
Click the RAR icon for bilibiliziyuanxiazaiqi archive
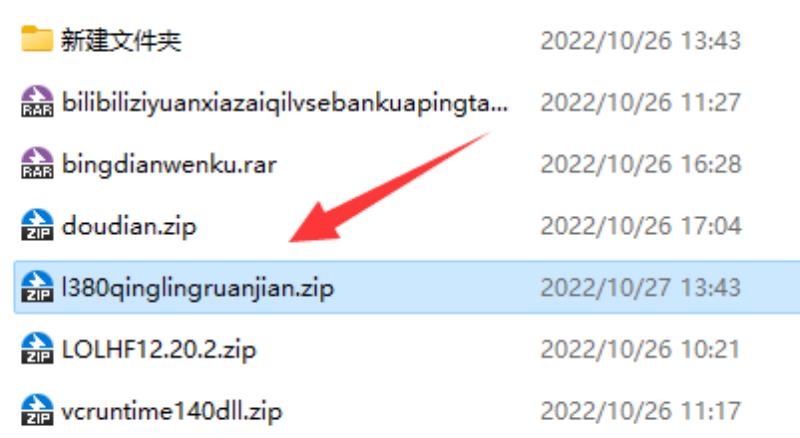37,101
